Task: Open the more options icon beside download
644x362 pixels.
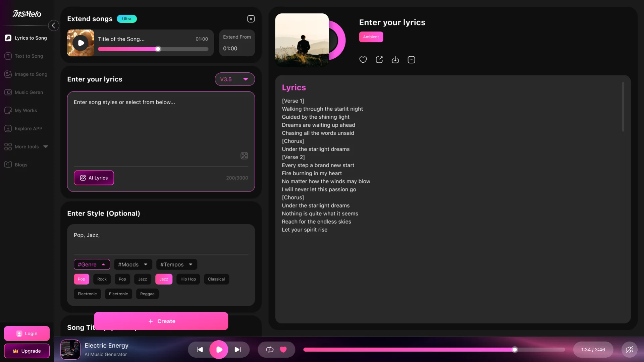Action: tap(411, 60)
